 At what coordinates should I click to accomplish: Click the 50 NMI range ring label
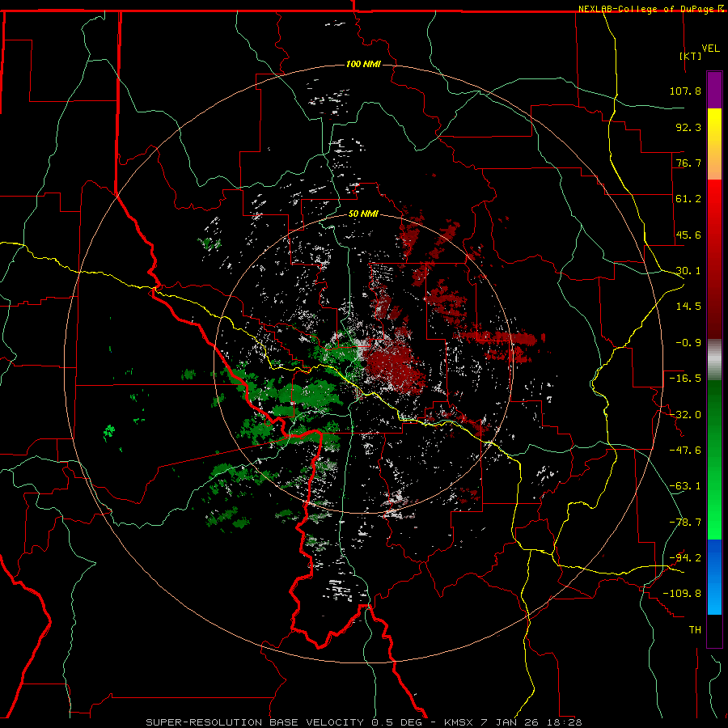[363, 214]
